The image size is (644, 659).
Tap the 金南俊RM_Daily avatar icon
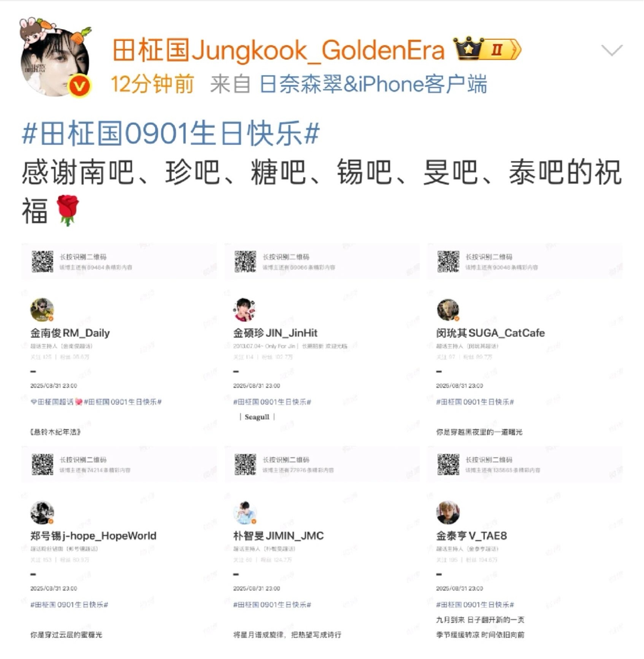[x=42, y=310]
